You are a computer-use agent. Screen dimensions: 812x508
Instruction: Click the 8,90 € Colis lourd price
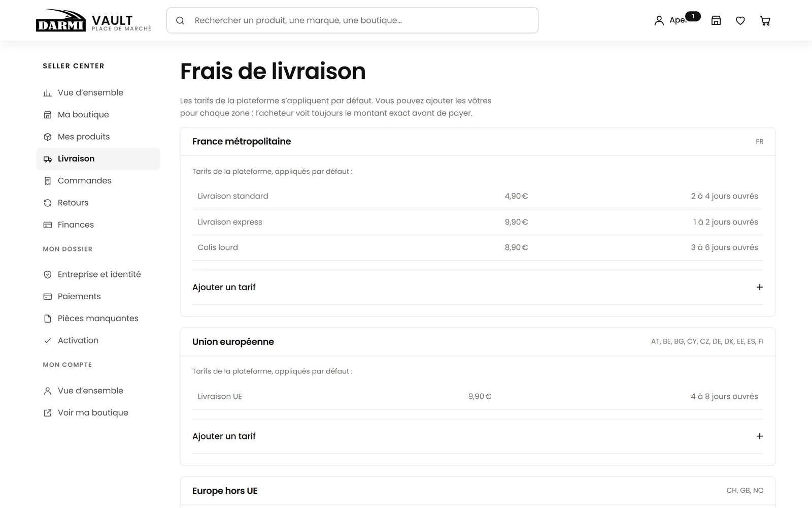pyautogui.click(x=516, y=247)
